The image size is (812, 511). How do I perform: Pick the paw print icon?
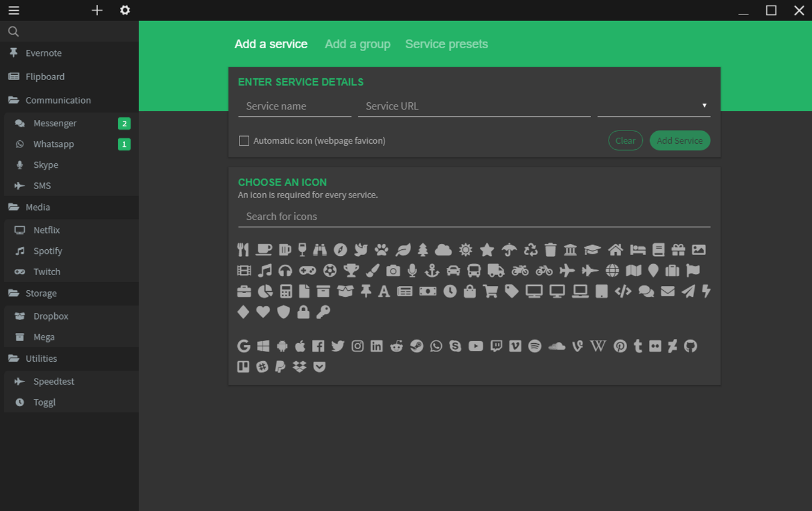pos(382,250)
